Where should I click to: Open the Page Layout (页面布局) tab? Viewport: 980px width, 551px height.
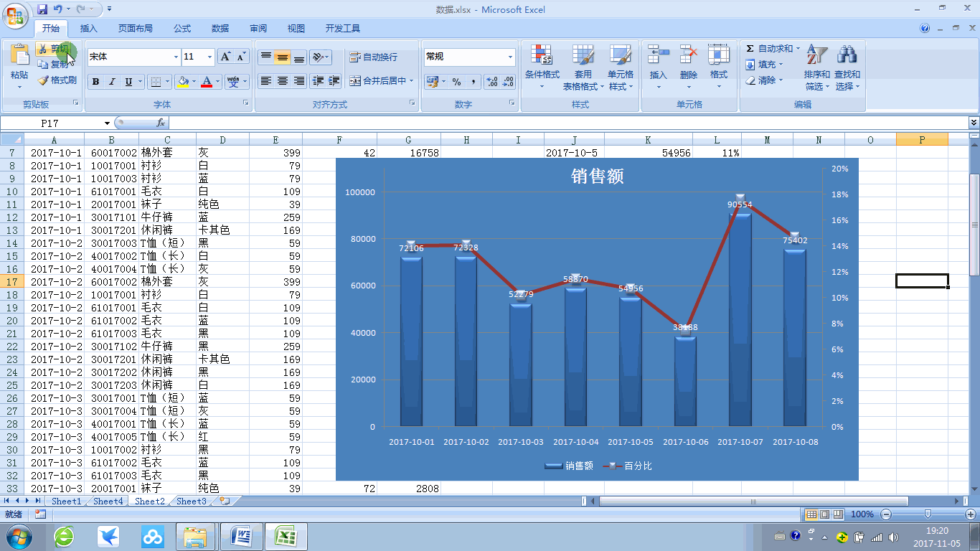[136, 29]
